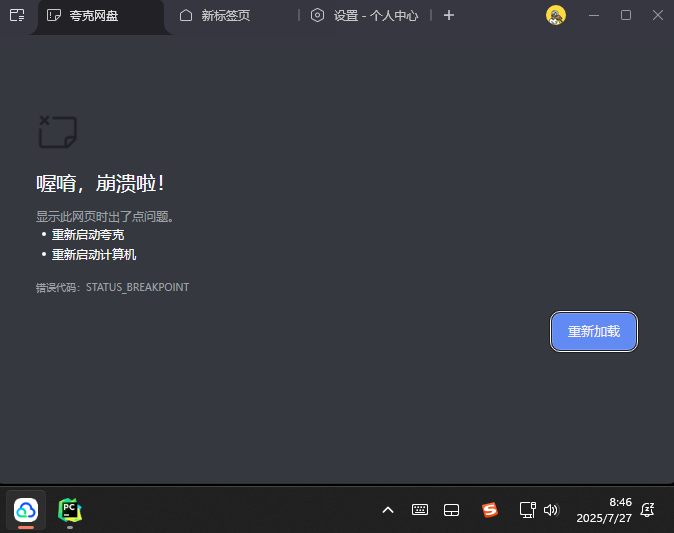Maximize the Quark browser window
The height and width of the screenshot is (533, 674).
tap(626, 15)
